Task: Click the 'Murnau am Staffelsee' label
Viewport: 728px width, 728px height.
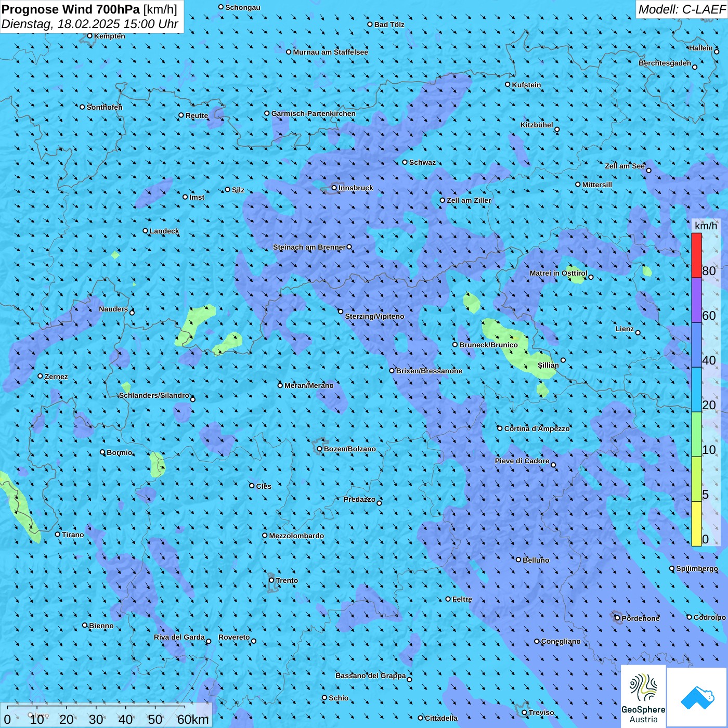Action: coord(330,52)
